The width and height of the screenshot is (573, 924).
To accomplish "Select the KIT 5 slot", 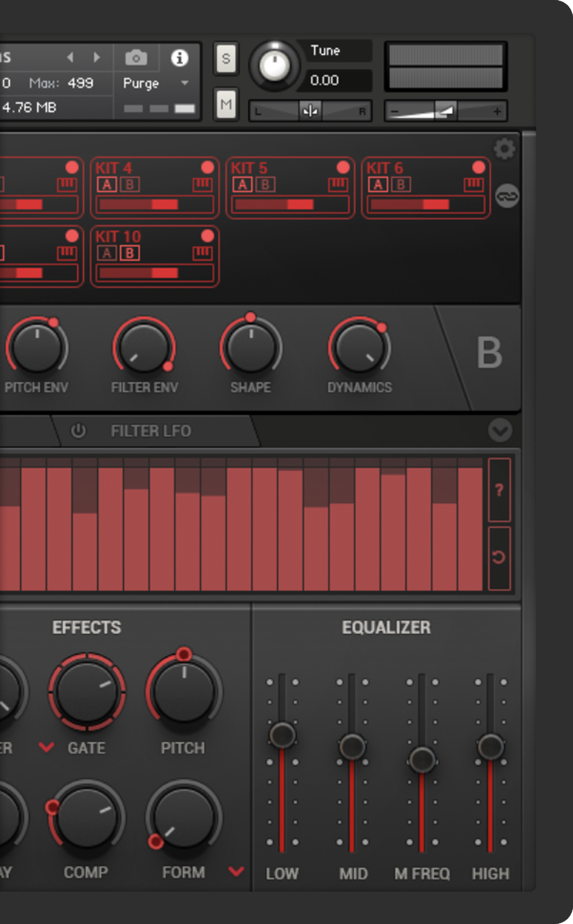I will pyautogui.click(x=290, y=187).
